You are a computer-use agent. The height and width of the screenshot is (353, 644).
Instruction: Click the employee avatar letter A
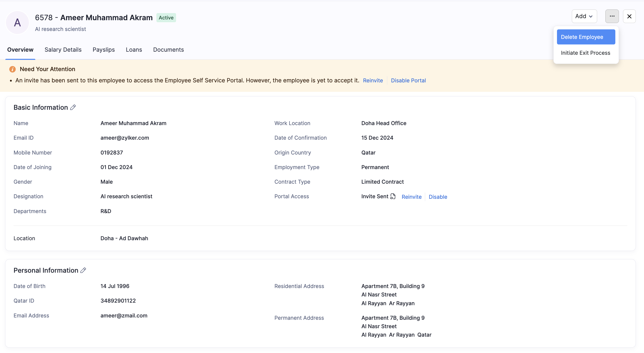17,23
